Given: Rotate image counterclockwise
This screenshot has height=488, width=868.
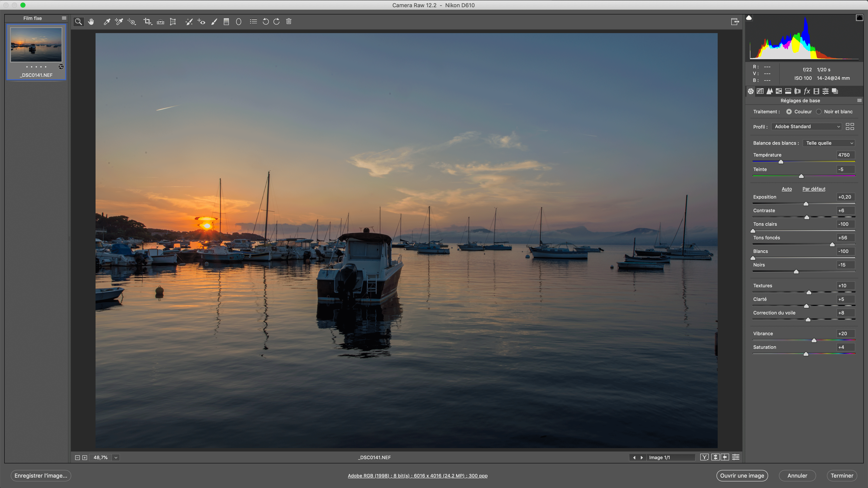Looking at the screenshot, I should click(x=266, y=22).
